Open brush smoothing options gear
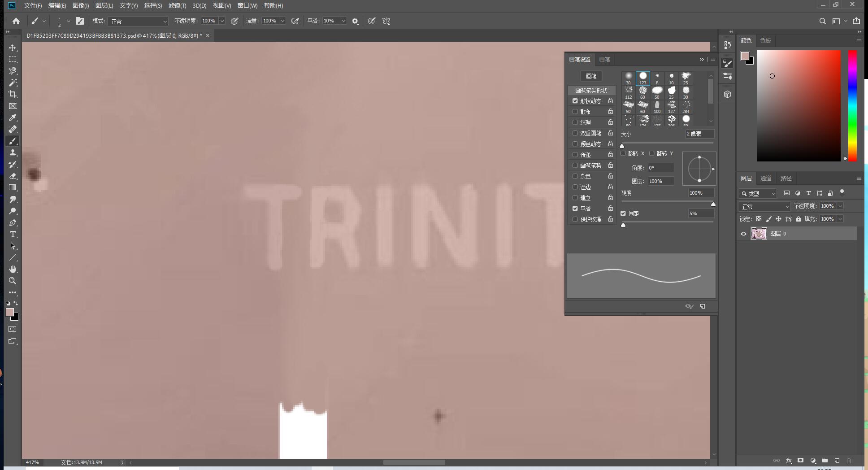Image resolution: width=868 pixels, height=470 pixels. point(355,21)
